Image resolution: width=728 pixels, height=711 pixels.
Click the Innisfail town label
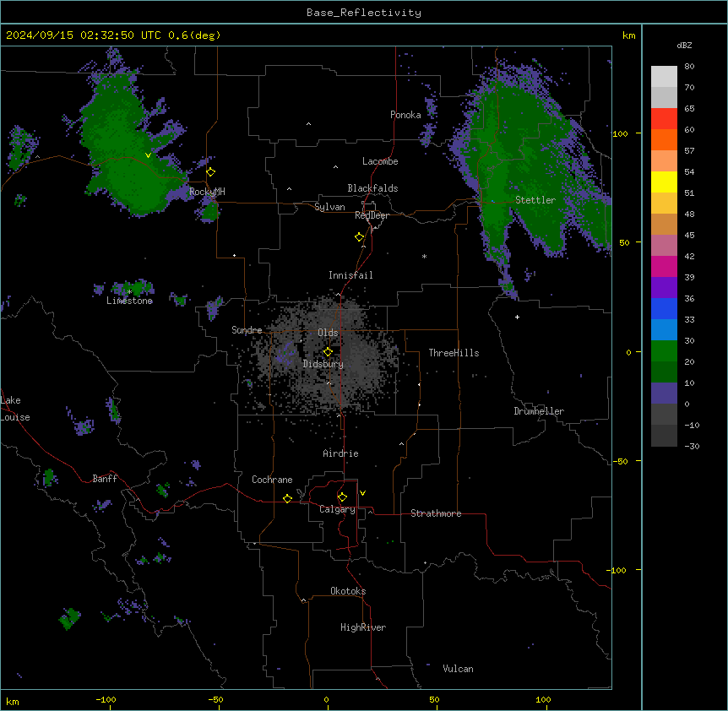tap(350, 275)
